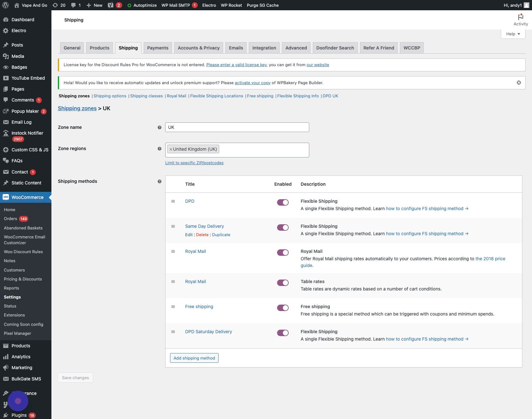Click the Shipping classes subsection link
The height and width of the screenshot is (419, 532).
pos(146,96)
